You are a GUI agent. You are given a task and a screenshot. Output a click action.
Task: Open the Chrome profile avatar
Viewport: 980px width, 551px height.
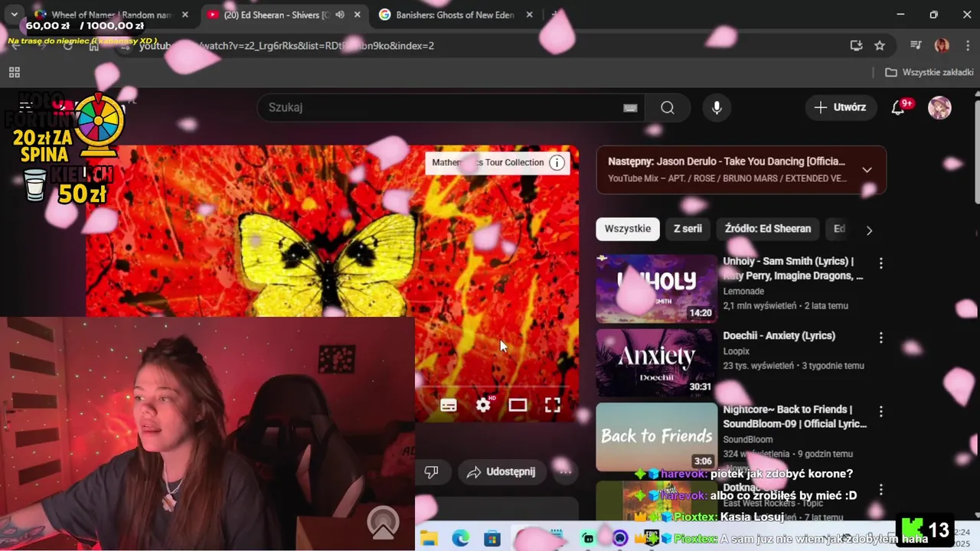[942, 46]
